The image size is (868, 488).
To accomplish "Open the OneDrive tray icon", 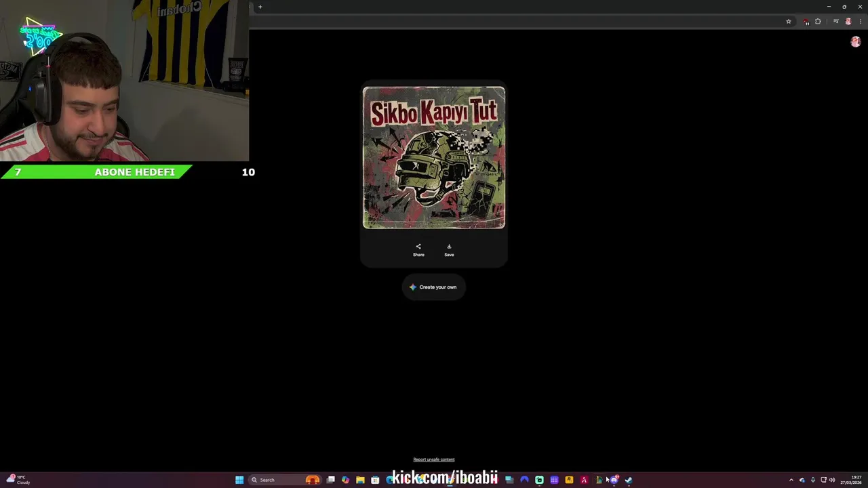I will pyautogui.click(x=802, y=480).
